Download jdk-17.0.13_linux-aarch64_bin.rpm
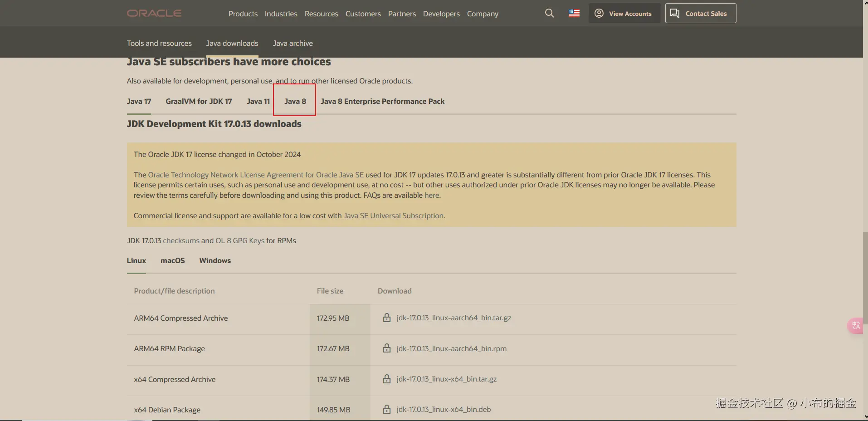This screenshot has height=421, width=868. [452, 348]
